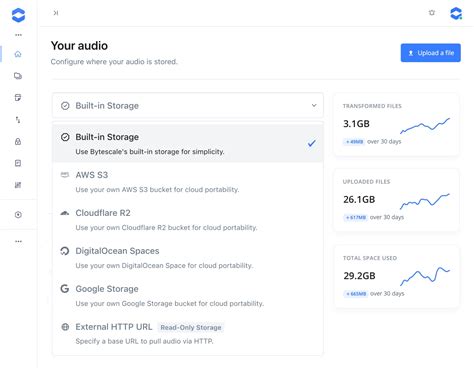Click 'Use your own Google Storage bucket' description
The width and height of the screenshot is (474, 368).
(170, 304)
